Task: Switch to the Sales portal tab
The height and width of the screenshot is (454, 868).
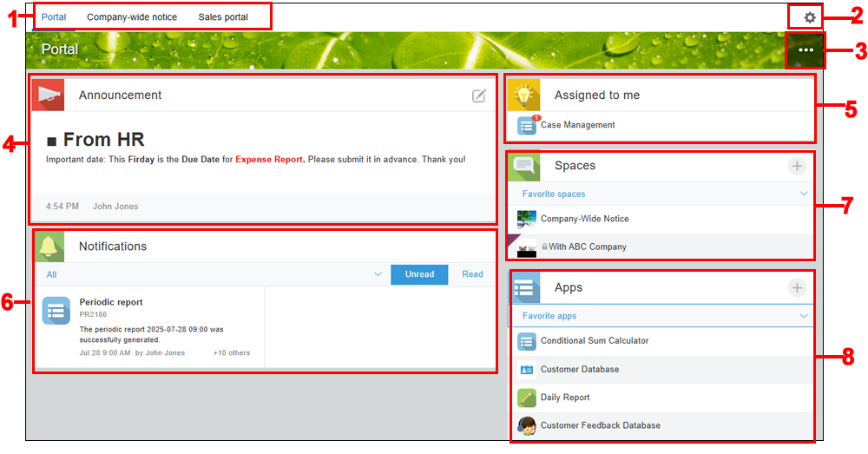Action: 223,17
